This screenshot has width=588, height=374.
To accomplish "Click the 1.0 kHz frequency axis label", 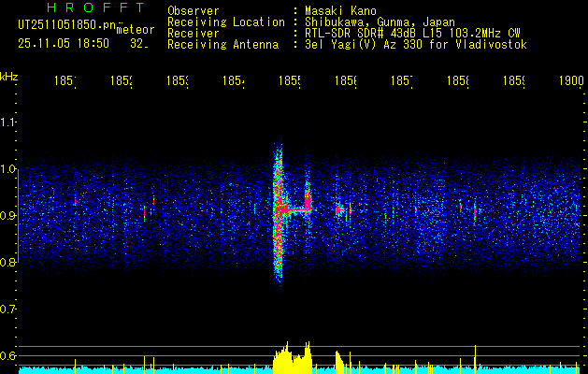I will [7, 169].
